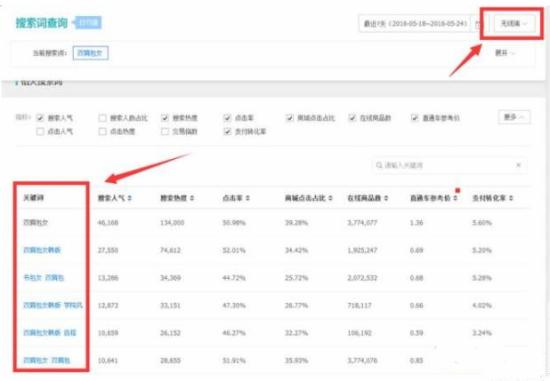Click the keyword search input field

pos(449,165)
